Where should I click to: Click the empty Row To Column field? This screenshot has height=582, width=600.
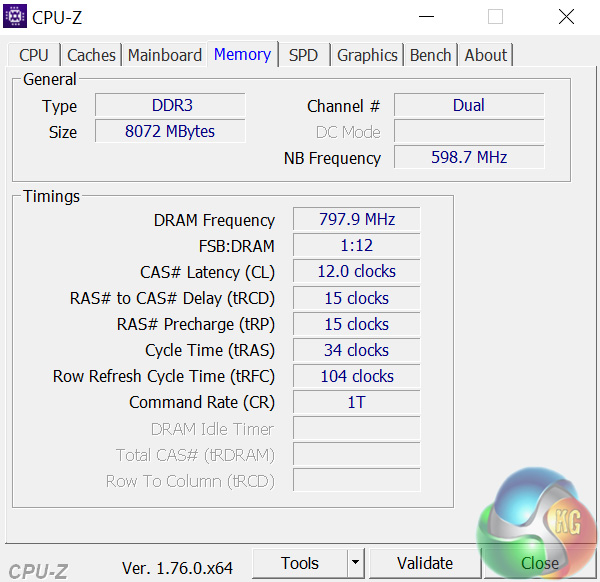coord(357,480)
